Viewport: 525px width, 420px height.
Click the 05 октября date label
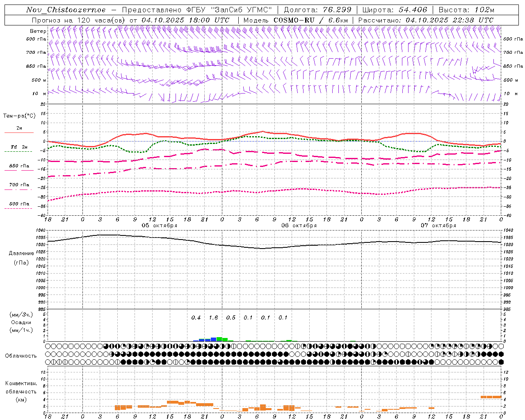(x=160, y=226)
